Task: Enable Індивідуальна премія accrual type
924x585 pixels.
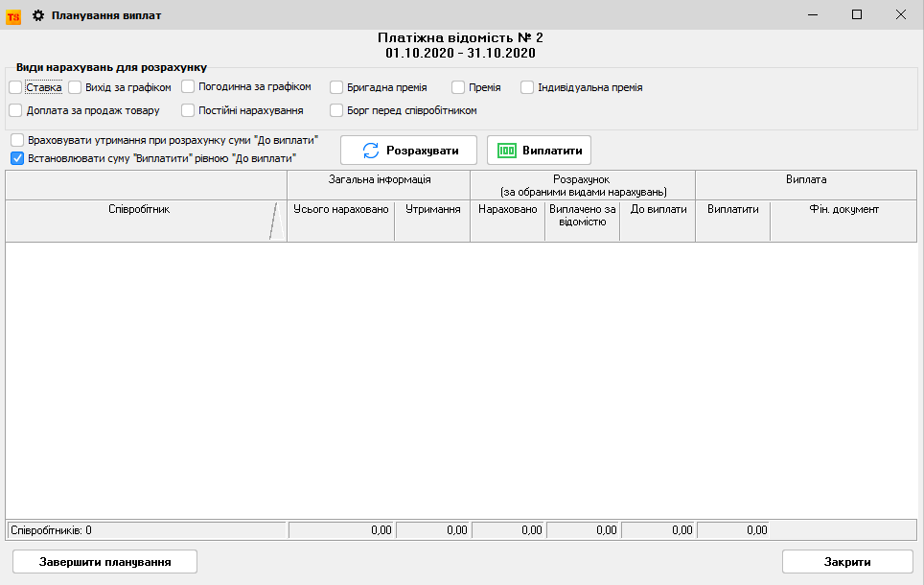Action: (x=526, y=87)
